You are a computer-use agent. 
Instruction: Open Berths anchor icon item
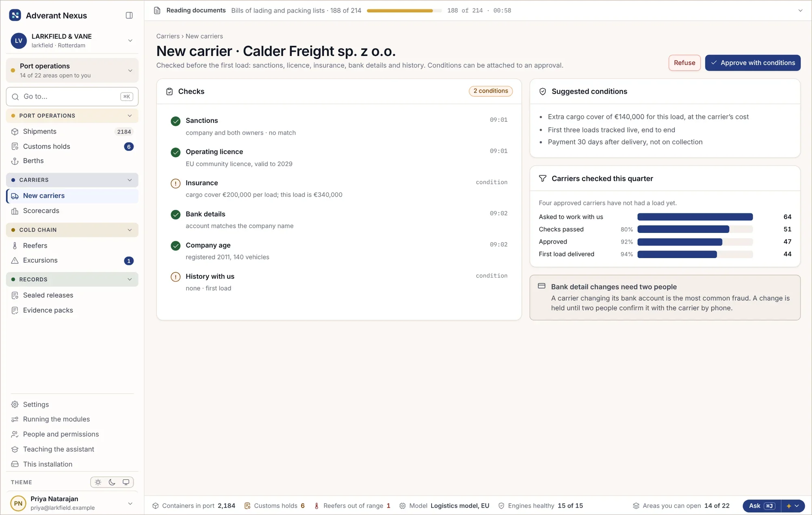tap(72, 161)
